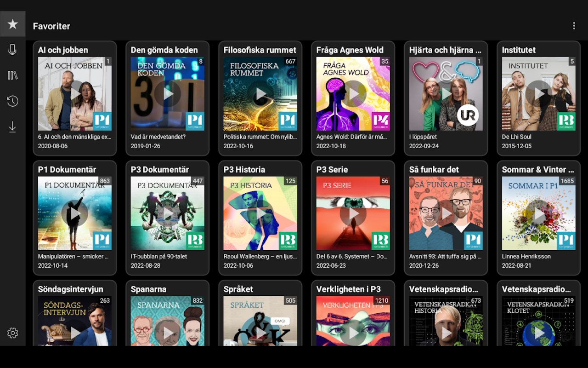Click the 1685 episode count badge

567,181
